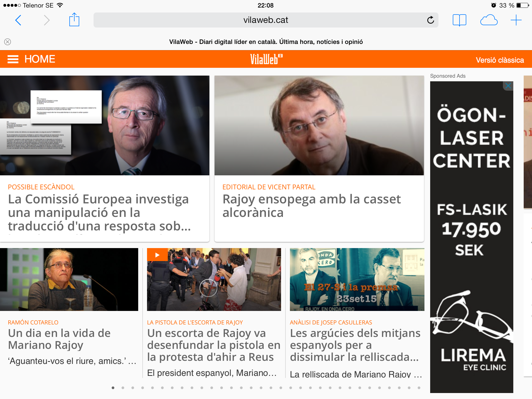This screenshot has width=532, height=399.
Task: Show iCloud tabs via the cloud icon
Action: (x=489, y=20)
